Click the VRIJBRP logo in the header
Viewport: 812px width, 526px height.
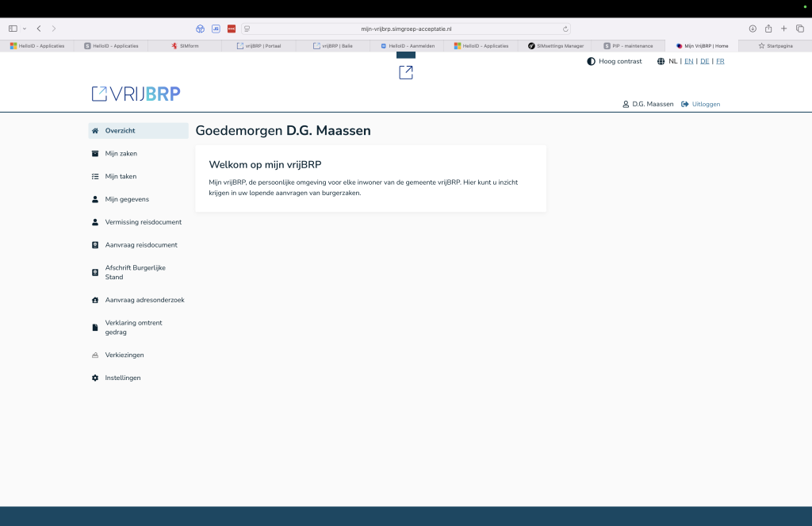coord(136,94)
